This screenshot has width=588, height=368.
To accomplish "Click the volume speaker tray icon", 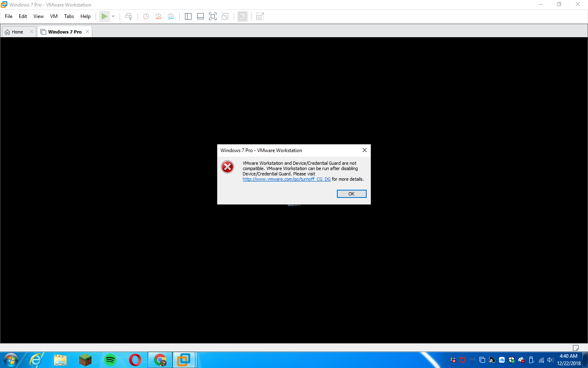I will [x=550, y=360].
